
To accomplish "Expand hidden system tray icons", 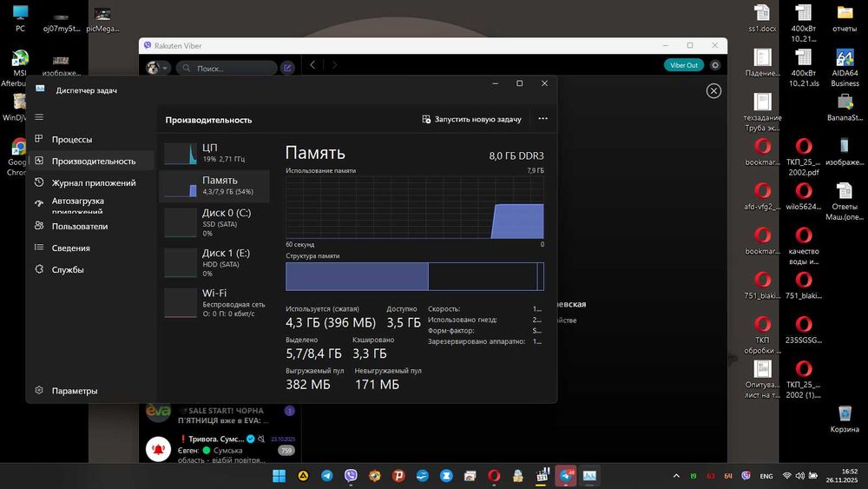I will tap(676, 476).
